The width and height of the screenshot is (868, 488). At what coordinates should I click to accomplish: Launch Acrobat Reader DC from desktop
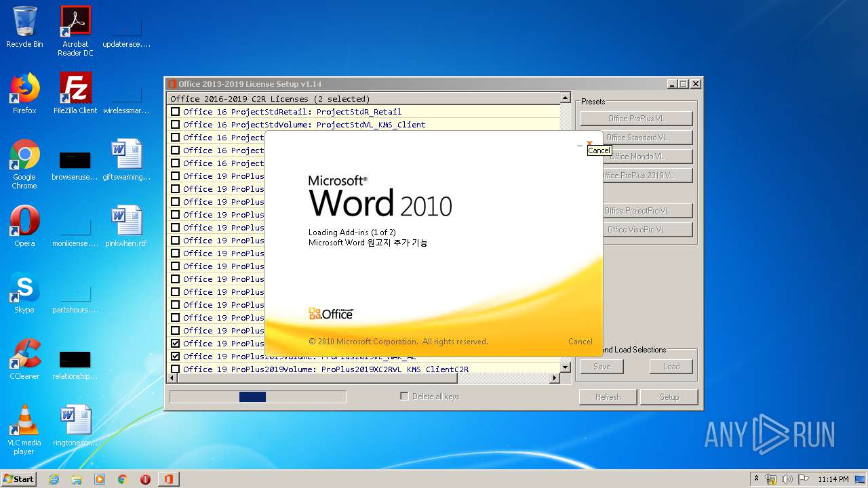point(75,31)
